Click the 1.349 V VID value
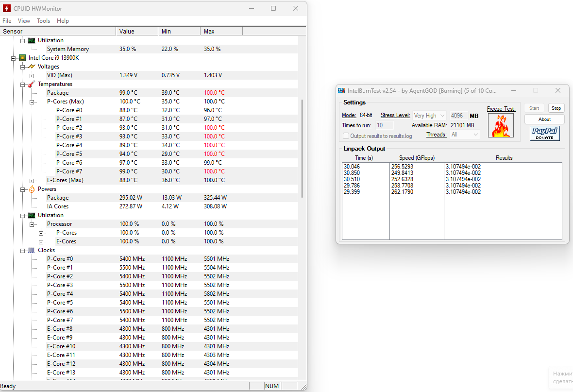Screen dimensions: 573x392 [128, 75]
